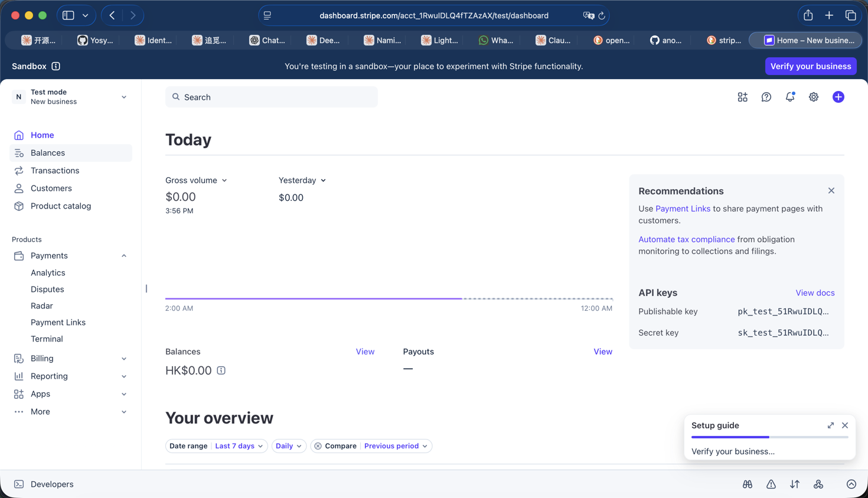Copy the publishable key pk_test value
Viewport: 868px width, 498px height.
click(784, 312)
